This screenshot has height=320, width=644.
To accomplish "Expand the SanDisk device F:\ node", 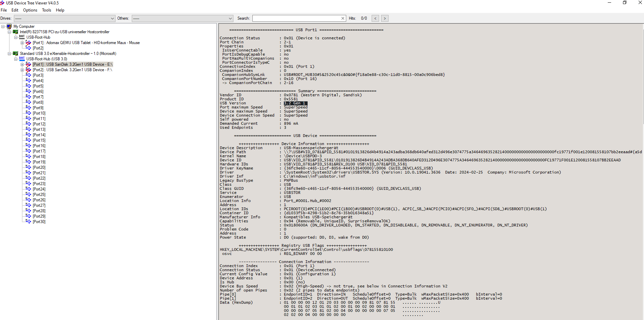I will tap(22, 70).
